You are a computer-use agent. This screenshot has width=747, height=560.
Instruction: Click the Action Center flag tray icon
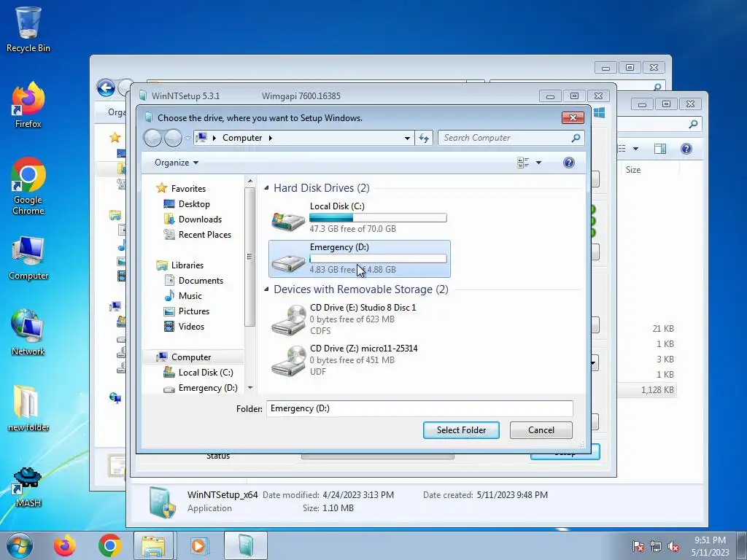click(x=638, y=546)
